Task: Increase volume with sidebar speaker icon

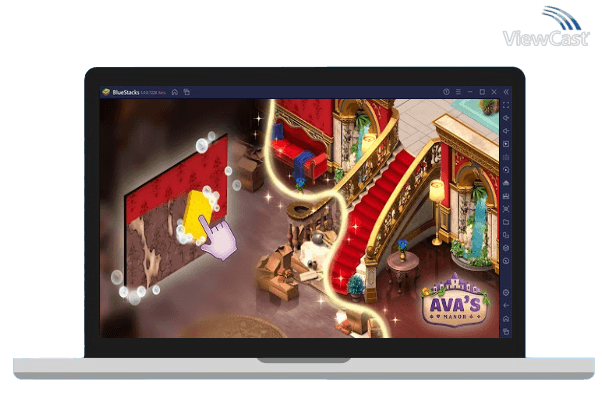Action: pyautogui.click(x=506, y=118)
